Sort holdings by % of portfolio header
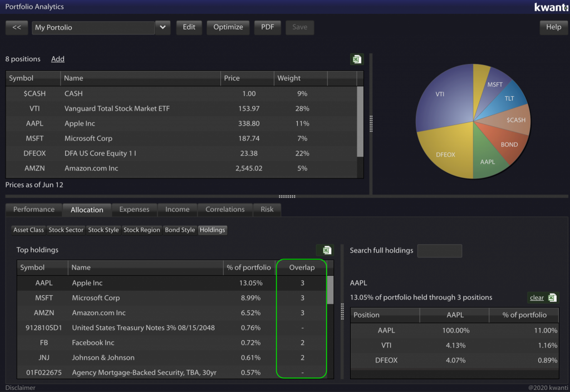 (x=249, y=267)
